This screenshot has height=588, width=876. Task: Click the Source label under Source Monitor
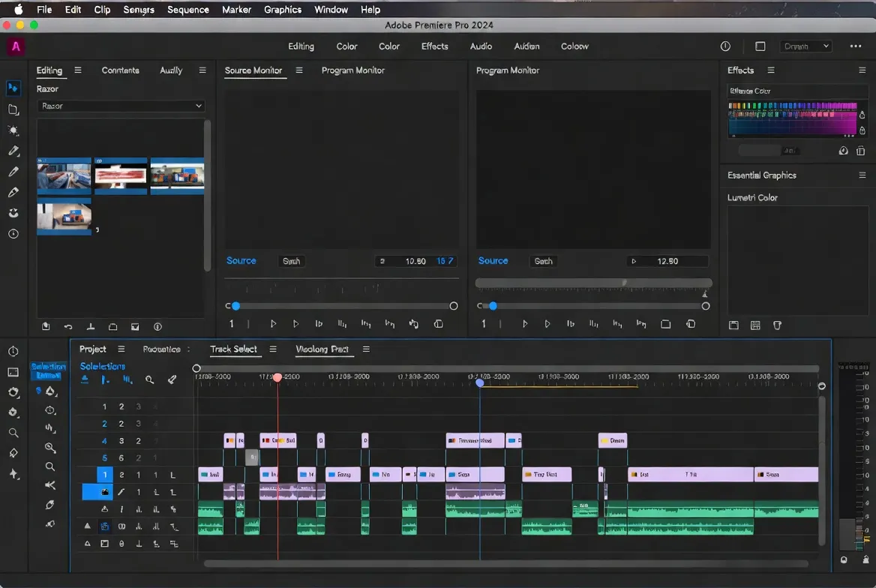[x=241, y=260]
